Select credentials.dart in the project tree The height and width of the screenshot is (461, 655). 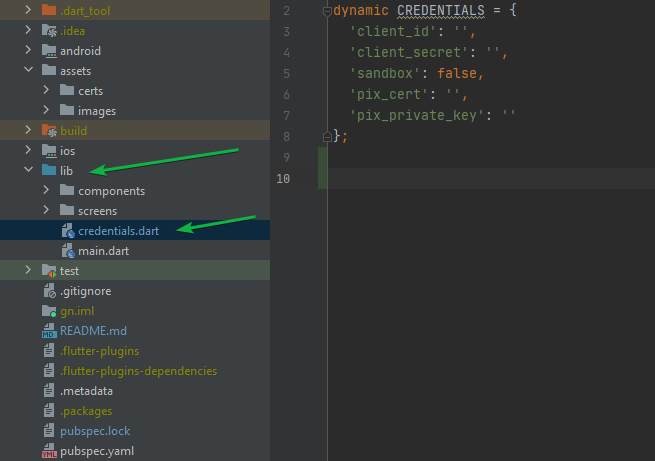click(135, 230)
